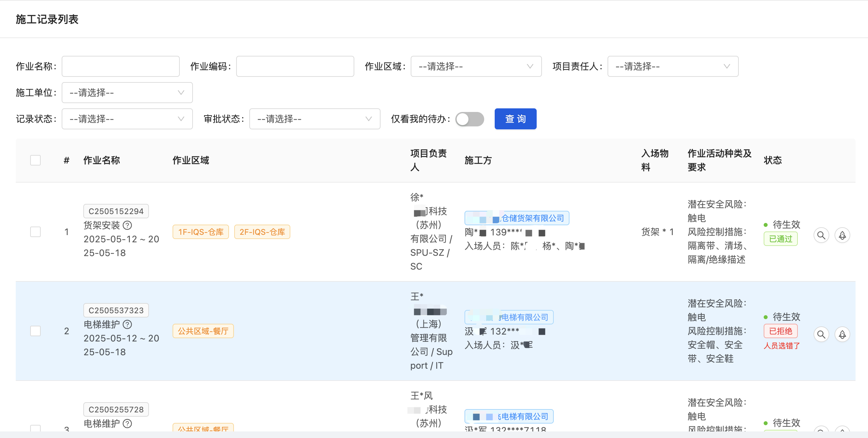Screen dimensions: 868x438
Task: Click the 作业区域 column header
Action: click(x=191, y=161)
